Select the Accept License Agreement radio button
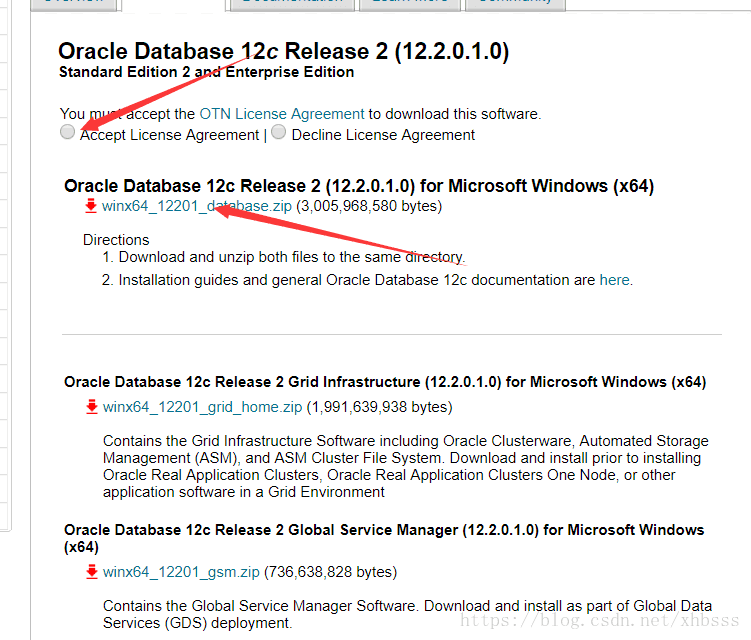The image size is (751, 640). coord(68,131)
